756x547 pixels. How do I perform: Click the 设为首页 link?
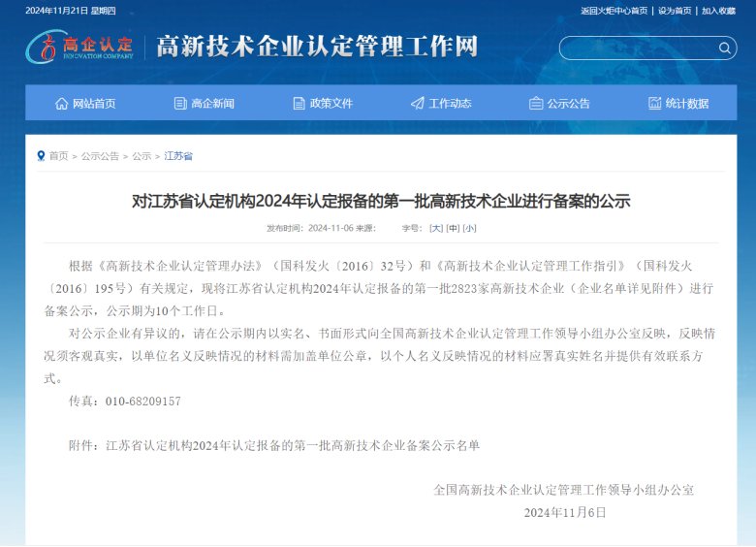(x=675, y=11)
